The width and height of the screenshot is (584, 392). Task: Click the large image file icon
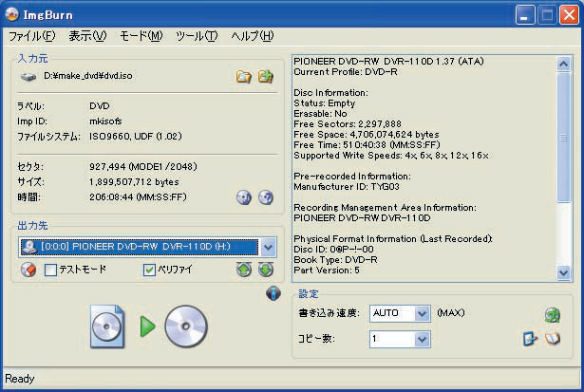click(x=107, y=327)
